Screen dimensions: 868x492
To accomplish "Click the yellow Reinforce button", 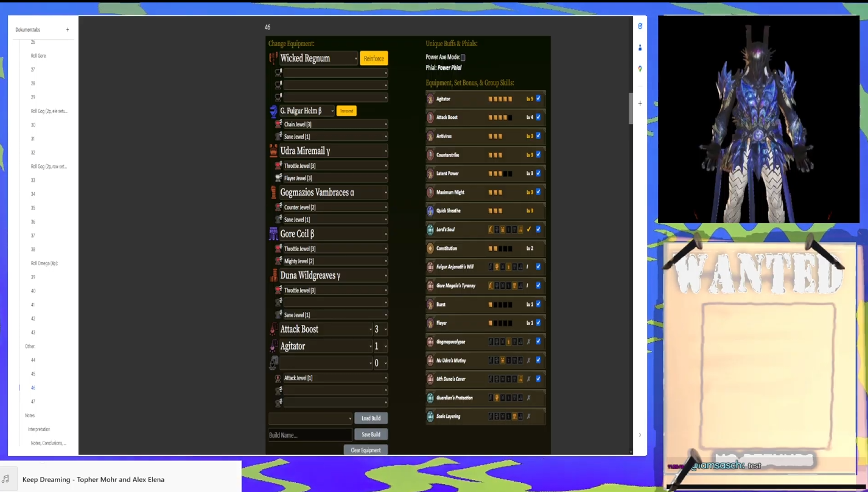I will [374, 58].
